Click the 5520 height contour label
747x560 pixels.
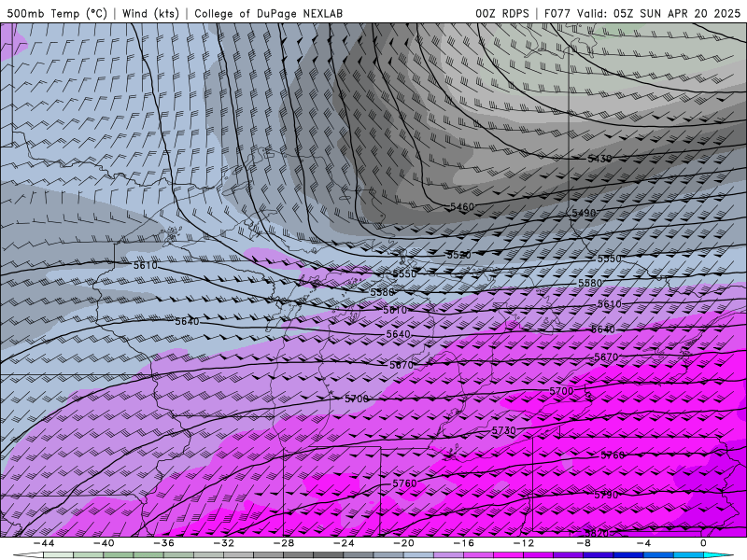[458, 255]
